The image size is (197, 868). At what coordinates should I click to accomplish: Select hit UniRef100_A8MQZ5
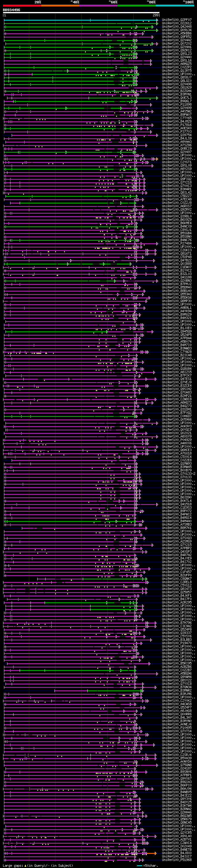(x=177, y=64)
